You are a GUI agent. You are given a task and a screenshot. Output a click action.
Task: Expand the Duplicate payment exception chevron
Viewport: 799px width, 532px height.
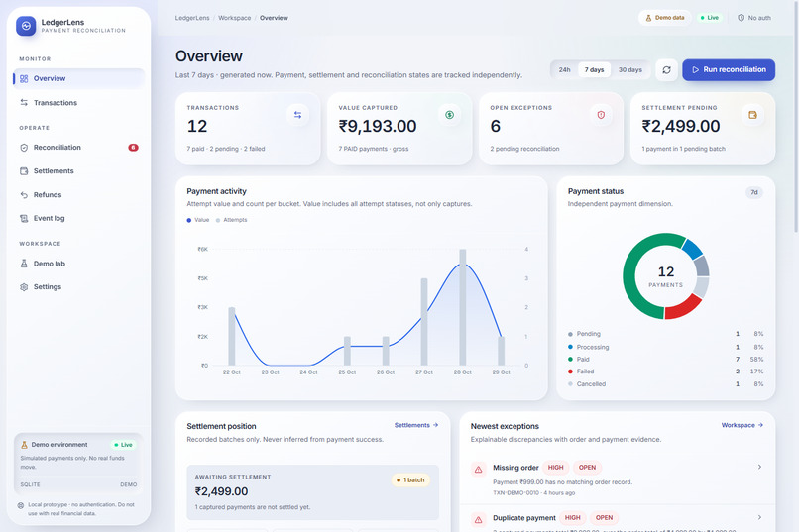(x=759, y=517)
